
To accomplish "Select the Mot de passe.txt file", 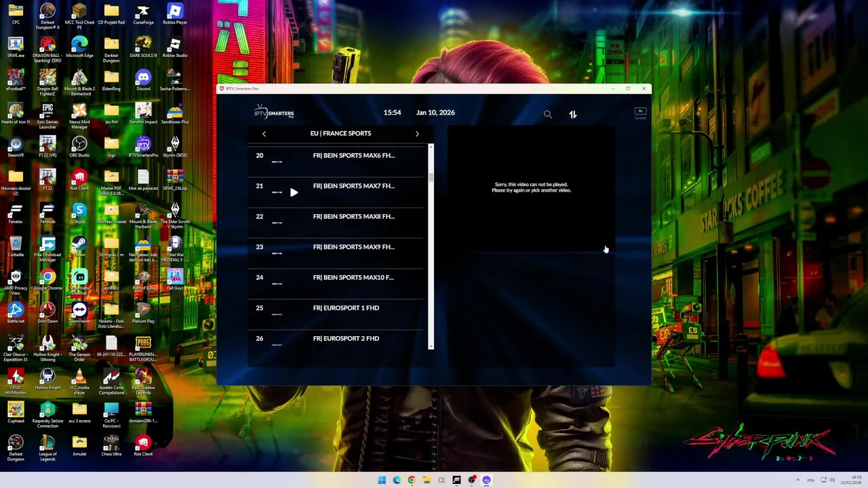I will 143,180.
